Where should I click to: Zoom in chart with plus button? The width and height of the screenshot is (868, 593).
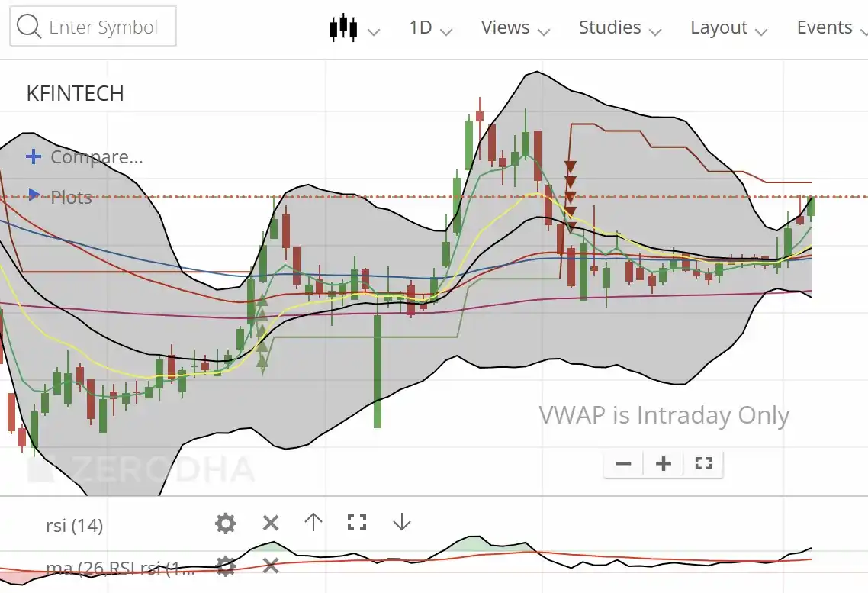pyautogui.click(x=663, y=463)
